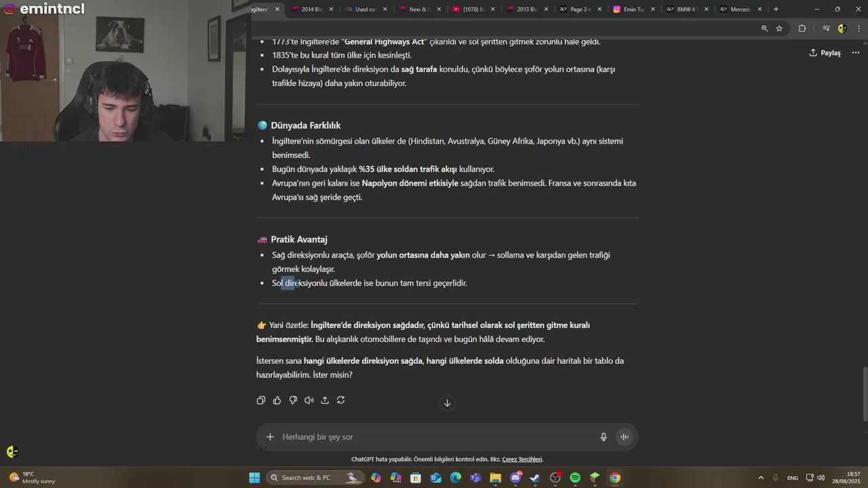The image size is (868, 488).
Task: Open the Chrome three-dot menu
Action: tap(859, 28)
